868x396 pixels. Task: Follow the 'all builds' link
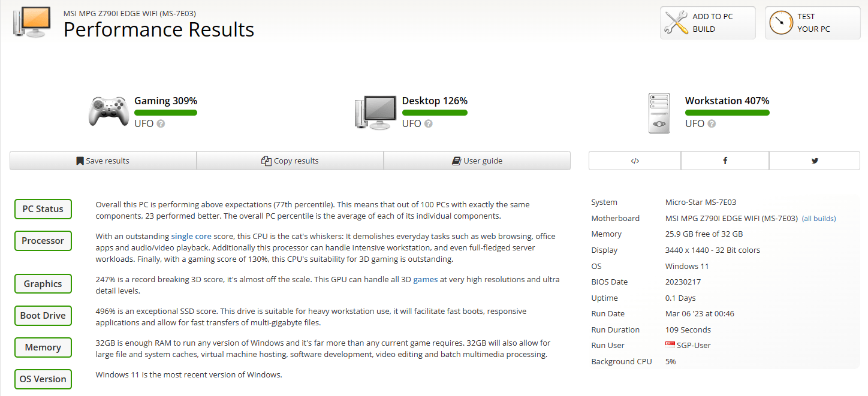pos(819,219)
